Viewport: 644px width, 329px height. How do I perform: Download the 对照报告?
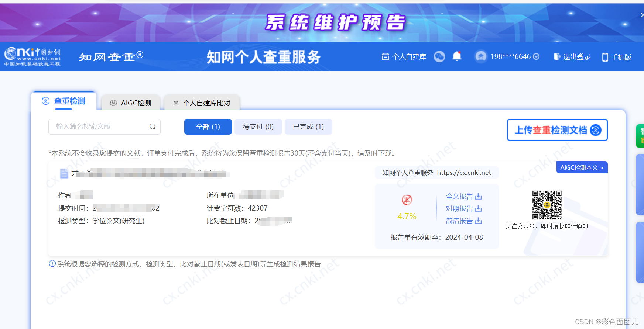click(x=463, y=208)
